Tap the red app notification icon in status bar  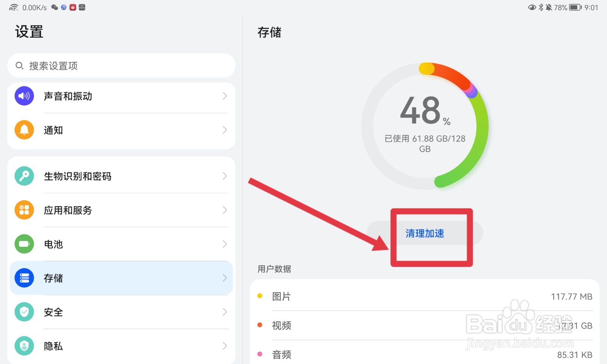tap(73, 7)
